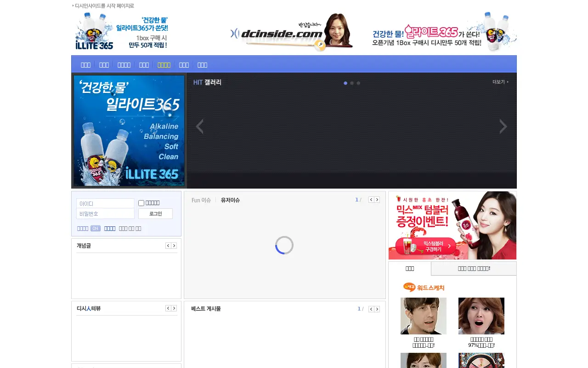Switch to the Fun 이슈 tab
Image resolution: width=588 pixels, height=368 pixels.
pyautogui.click(x=201, y=200)
